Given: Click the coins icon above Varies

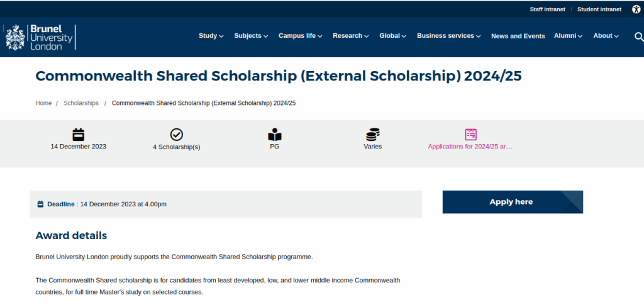Looking at the screenshot, I should click(372, 135).
